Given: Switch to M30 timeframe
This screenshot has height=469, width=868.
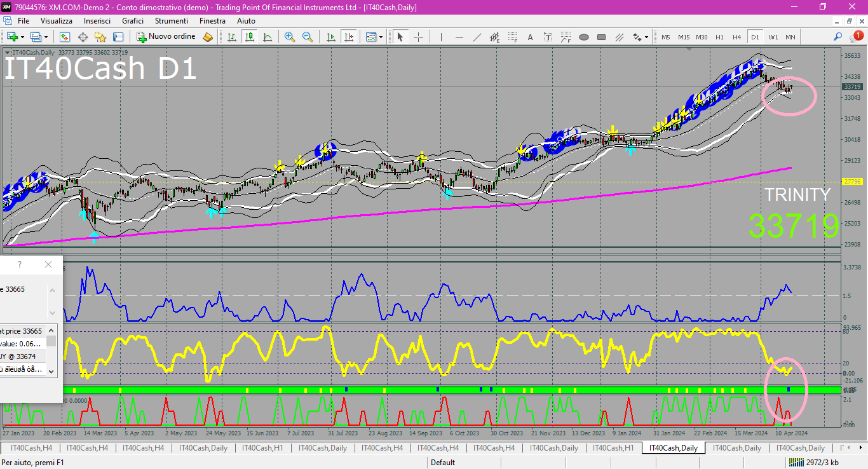Looking at the screenshot, I should [702, 37].
